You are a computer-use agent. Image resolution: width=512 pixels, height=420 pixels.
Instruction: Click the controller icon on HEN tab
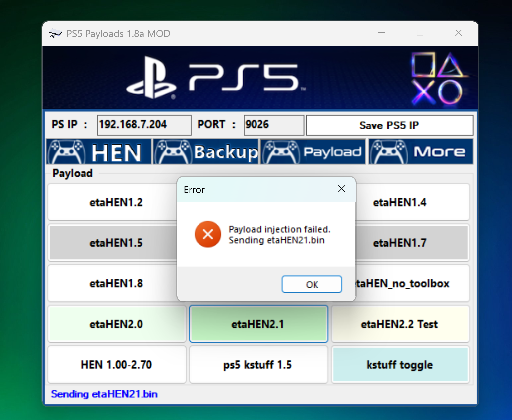pyautogui.click(x=66, y=152)
